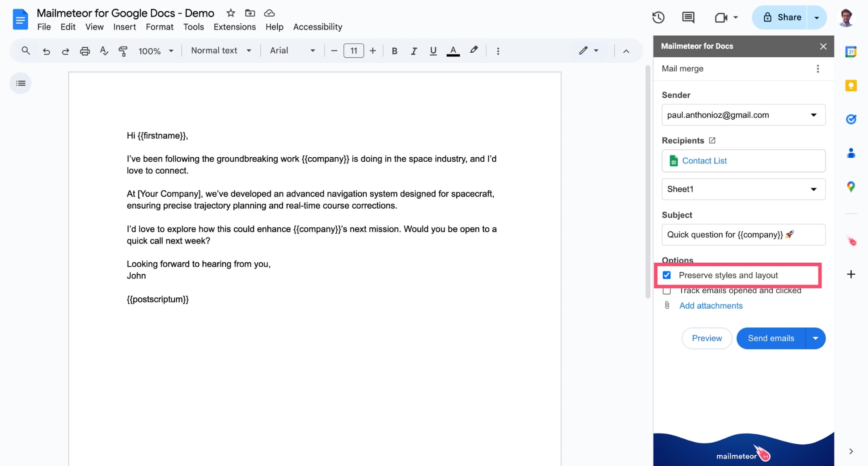Image resolution: width=868 pixels, height=466 pixels.
Task: Close the Mailmeteor for Docs panel
Action: [823, 46]
